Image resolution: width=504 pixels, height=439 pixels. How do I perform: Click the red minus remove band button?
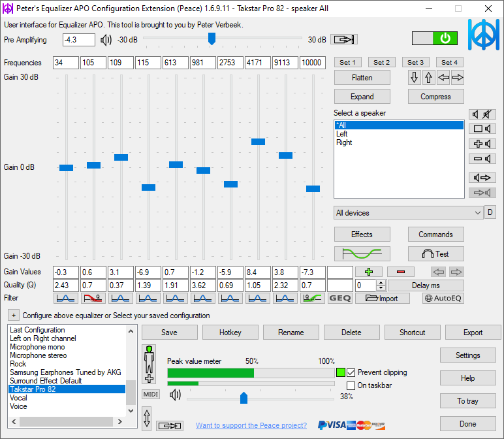400,272
